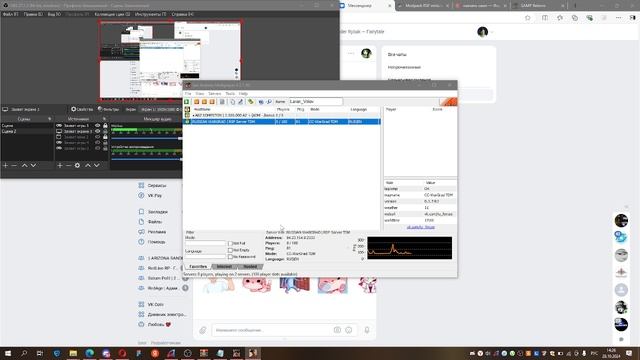Screen dimensions: 640x360
Task: Open emoji picker in VK message box
Action: 349,330
